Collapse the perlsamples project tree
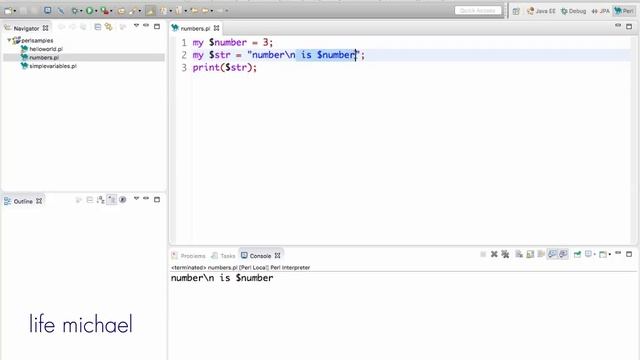 [x=9, y=40]
